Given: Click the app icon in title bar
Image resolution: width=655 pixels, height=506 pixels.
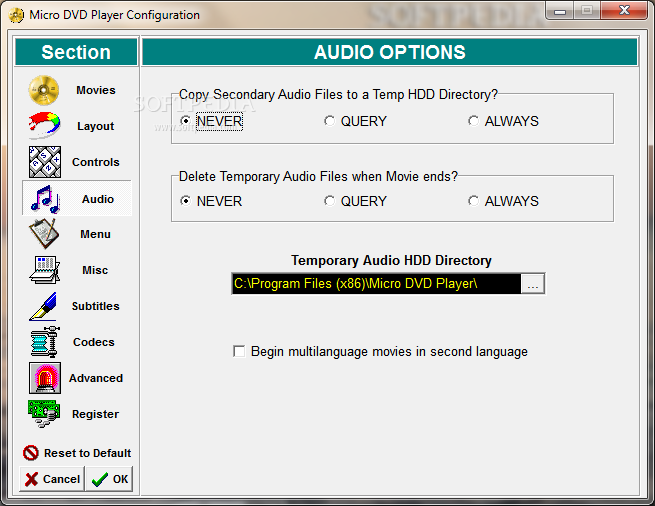Looking at the screenshot, I should (16, 15).
